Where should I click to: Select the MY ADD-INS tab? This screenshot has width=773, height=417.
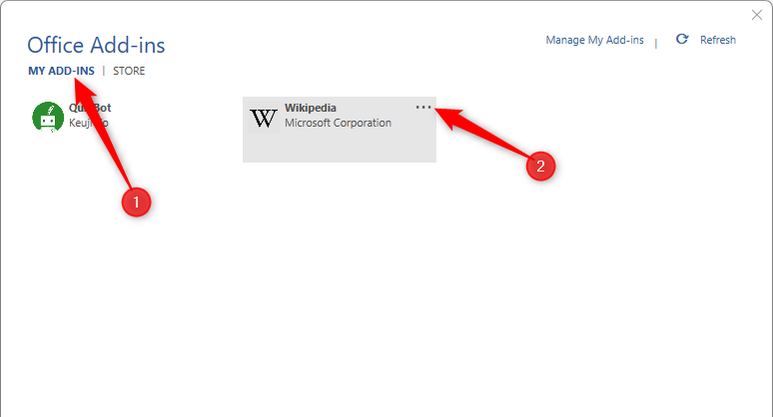(x=61, y=71)
